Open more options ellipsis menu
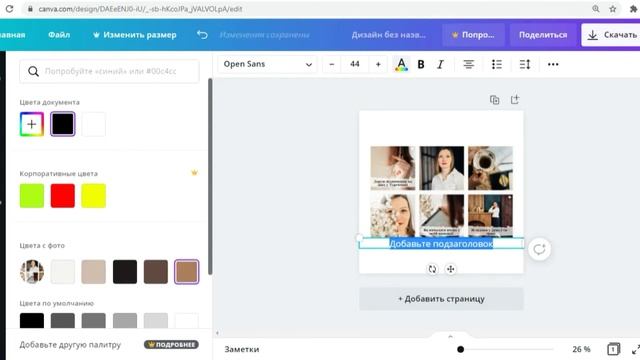This screenshot has width=640, height=360. pos(553,64)
